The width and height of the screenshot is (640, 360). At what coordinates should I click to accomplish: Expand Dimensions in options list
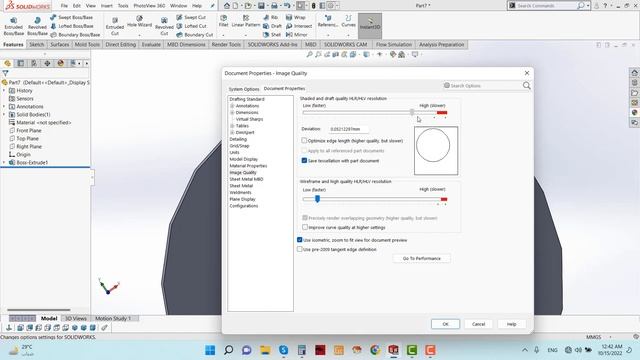(x=232, y=113)
